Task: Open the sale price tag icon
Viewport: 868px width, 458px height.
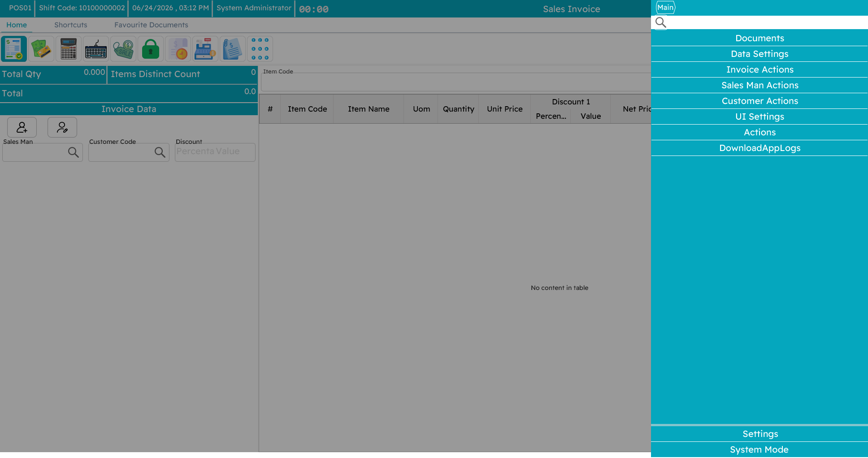Action: [x=123, y=49]
